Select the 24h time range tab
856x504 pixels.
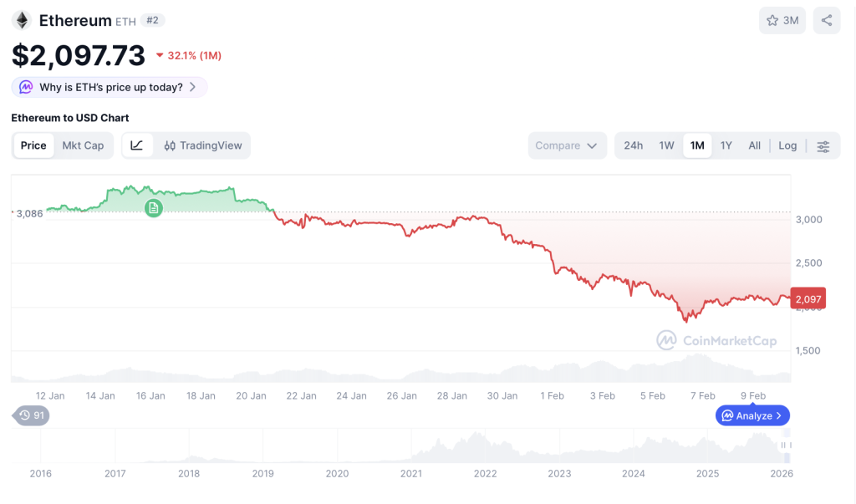[634, 145]
